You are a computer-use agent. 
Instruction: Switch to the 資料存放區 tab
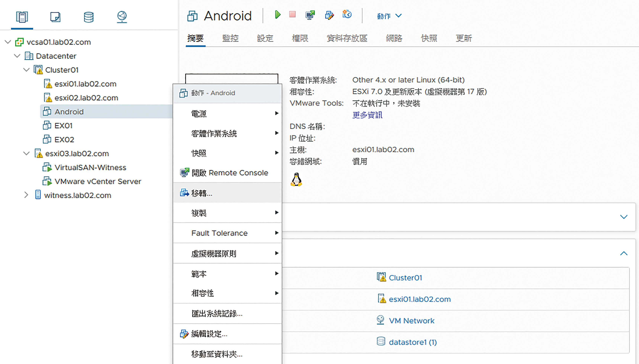(x=347, y=38)
